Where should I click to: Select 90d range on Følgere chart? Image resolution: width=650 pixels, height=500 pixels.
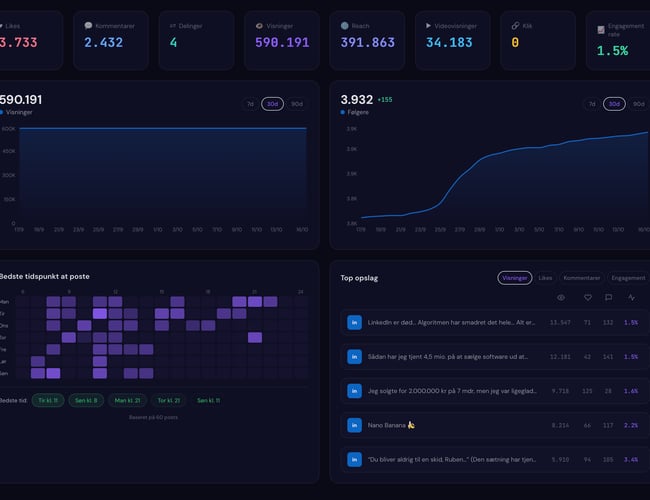[x=639, y=104]
